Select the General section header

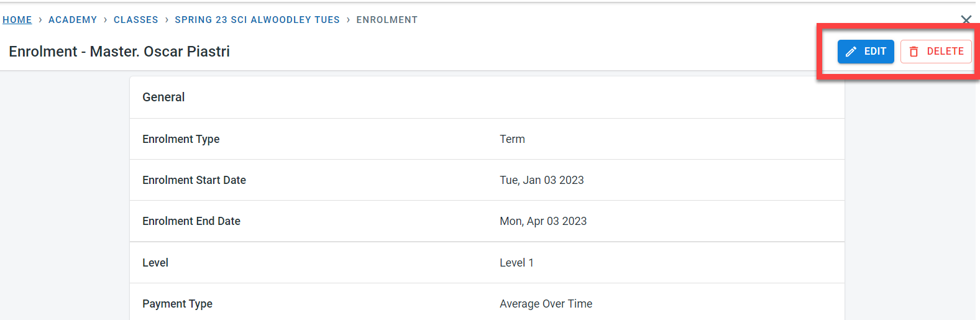click(x=163, y=97)
